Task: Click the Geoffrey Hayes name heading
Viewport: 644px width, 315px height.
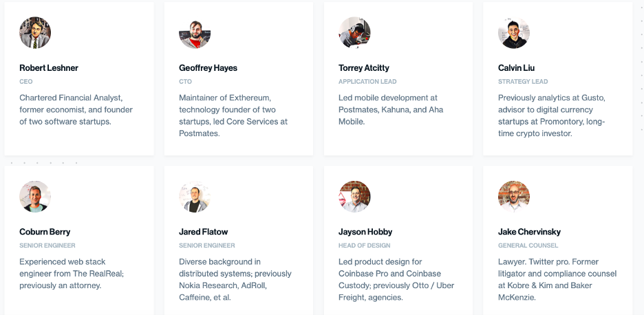Action: [208, 68]
